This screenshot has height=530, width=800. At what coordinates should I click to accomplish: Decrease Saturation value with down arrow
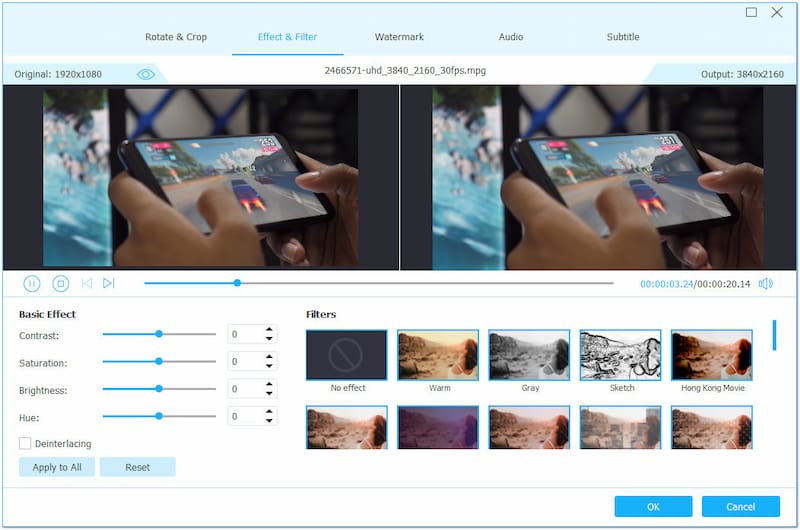click(268, 366)
